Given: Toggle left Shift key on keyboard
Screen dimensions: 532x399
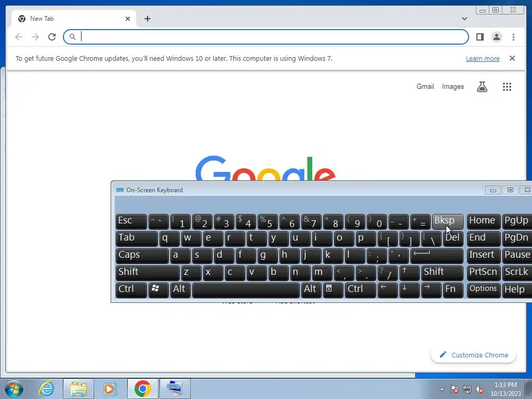Looking at the screenshot, I should pos(147,273).
